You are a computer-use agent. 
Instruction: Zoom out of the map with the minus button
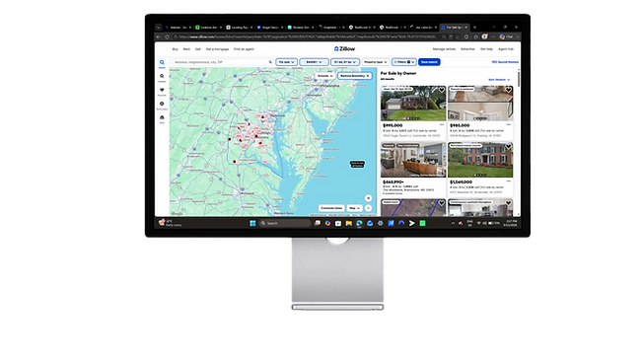369,208
